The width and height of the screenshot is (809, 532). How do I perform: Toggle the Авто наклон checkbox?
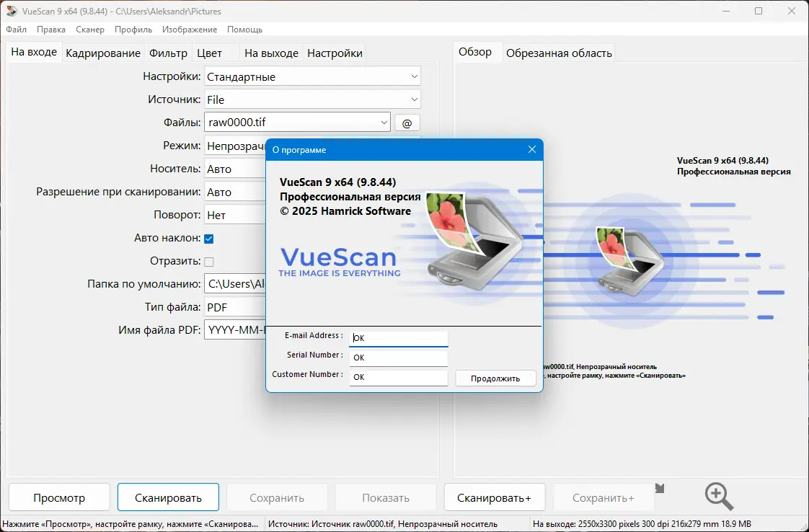click(209, 239)
